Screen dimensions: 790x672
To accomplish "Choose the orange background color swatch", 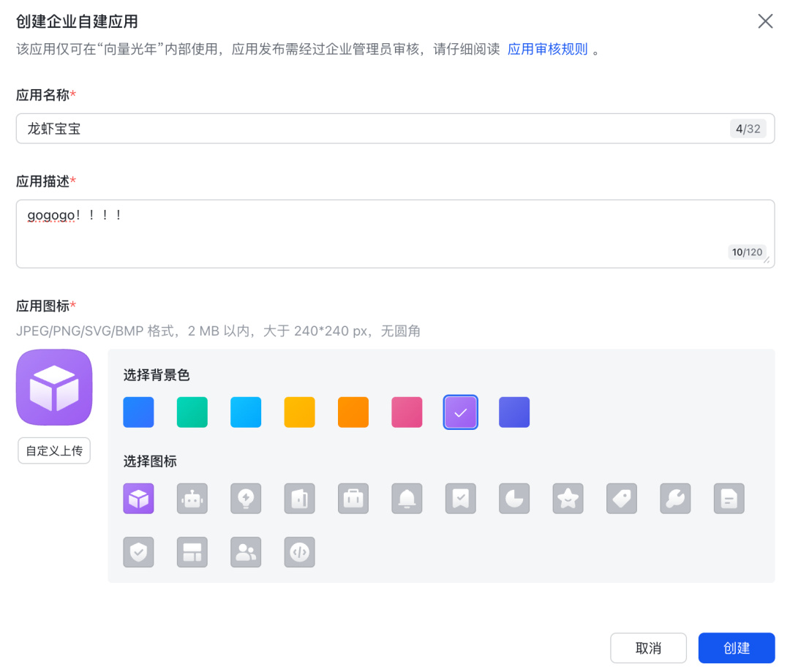I will point(353,412).
